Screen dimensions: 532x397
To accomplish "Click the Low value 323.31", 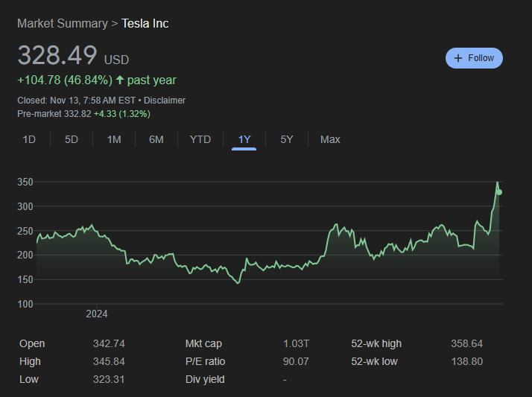I will (109, 379).
